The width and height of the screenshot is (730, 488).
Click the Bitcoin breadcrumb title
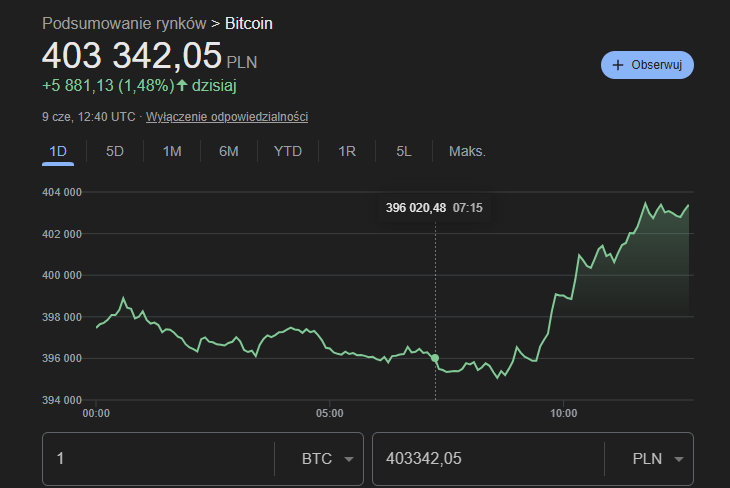pyautogui.click(x=249, y=23)
